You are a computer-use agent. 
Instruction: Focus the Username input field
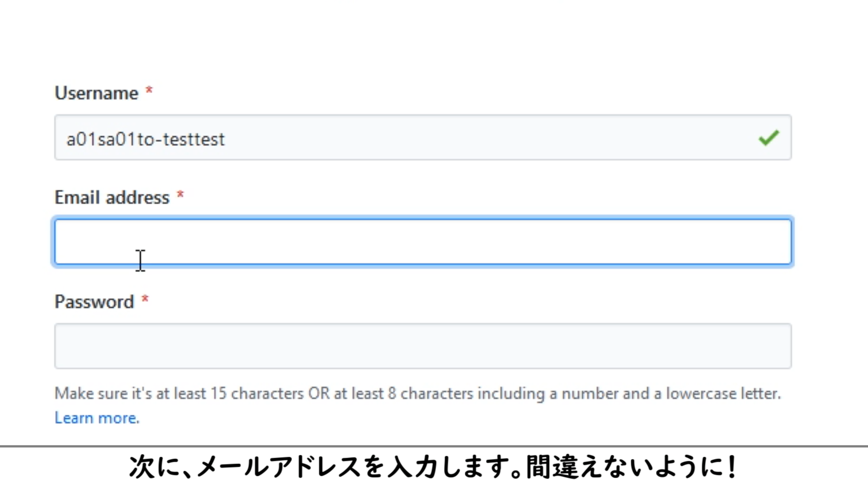pyautogui.click(x=423, y=137)
